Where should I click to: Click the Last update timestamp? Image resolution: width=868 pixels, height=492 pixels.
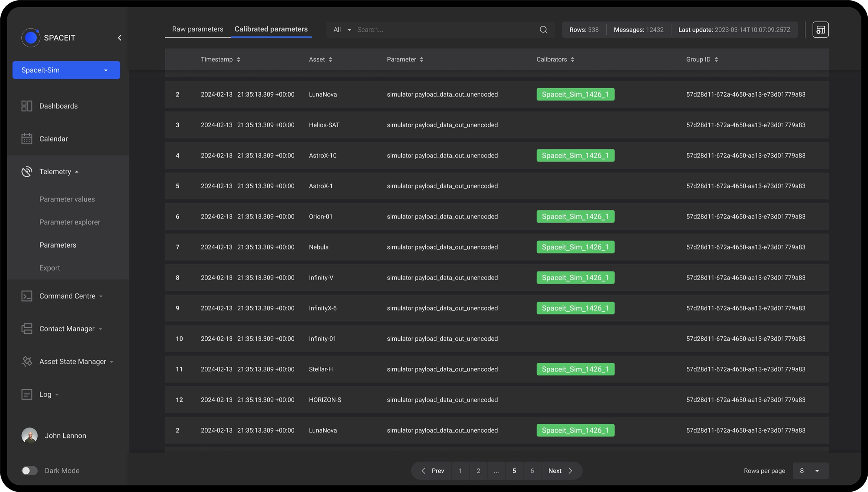[734, 30]
